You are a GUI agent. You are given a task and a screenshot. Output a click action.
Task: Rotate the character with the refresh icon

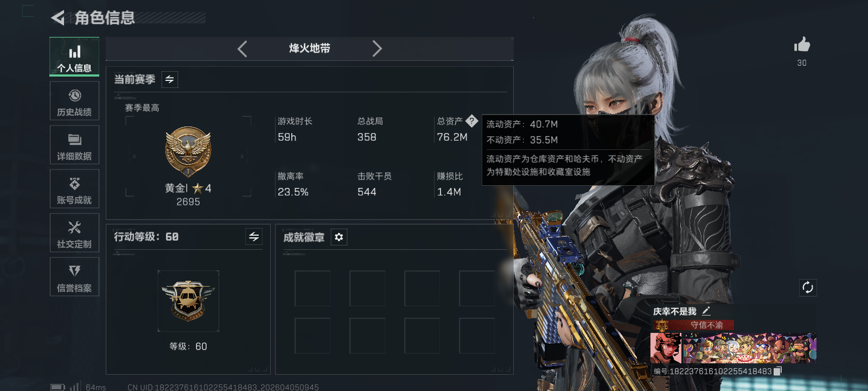pyautogui.click(x=808, y=287)
